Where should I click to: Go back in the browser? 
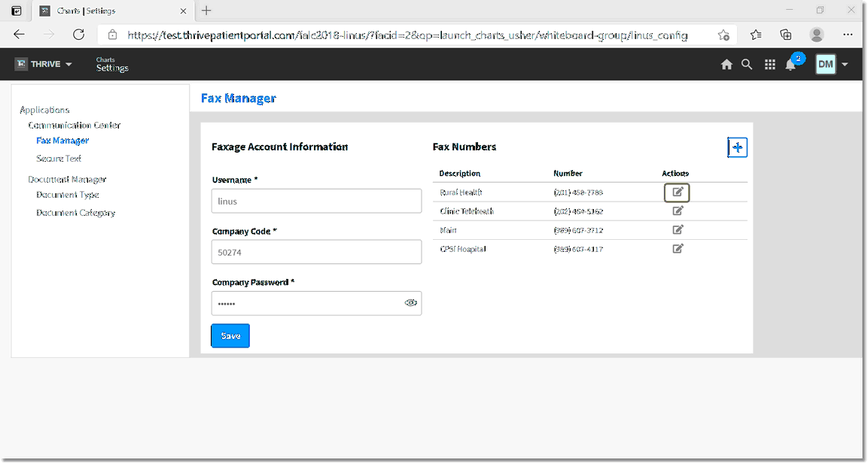coord(20,35)
